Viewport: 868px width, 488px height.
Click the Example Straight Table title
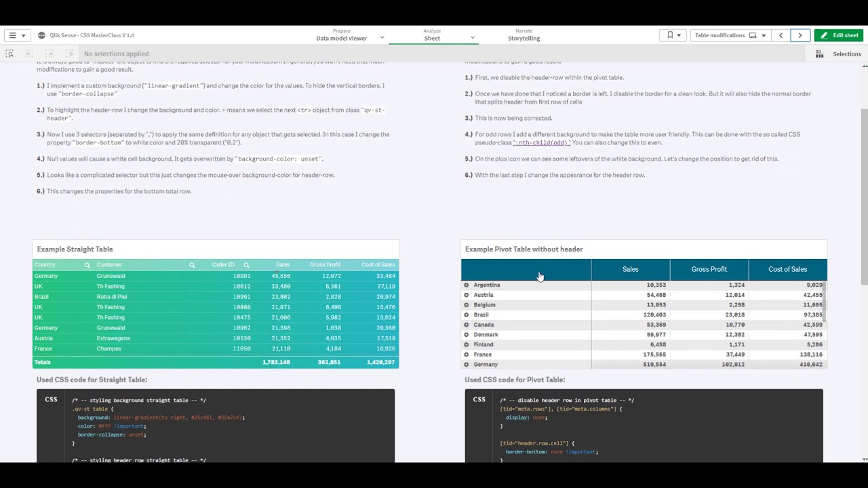75,249
